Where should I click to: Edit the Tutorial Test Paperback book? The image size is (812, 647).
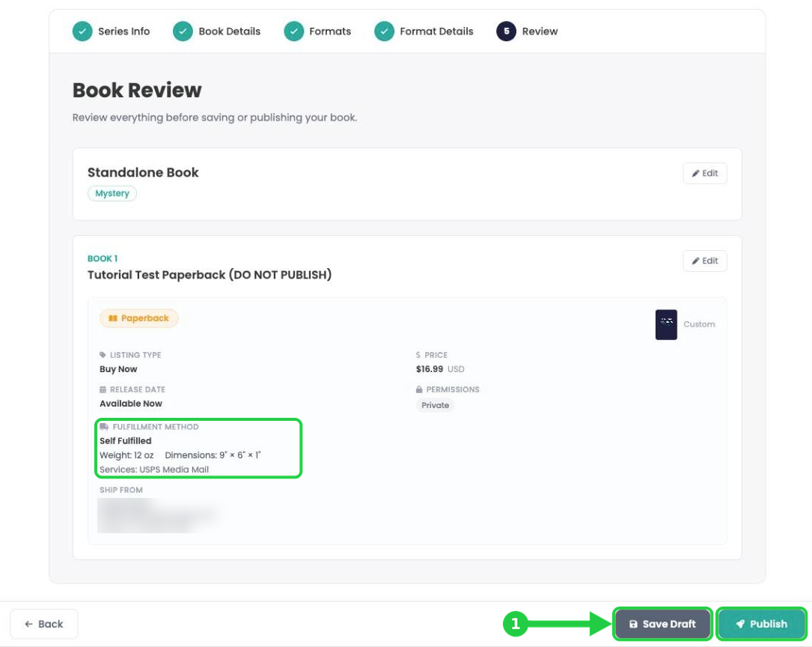[705, 261]
